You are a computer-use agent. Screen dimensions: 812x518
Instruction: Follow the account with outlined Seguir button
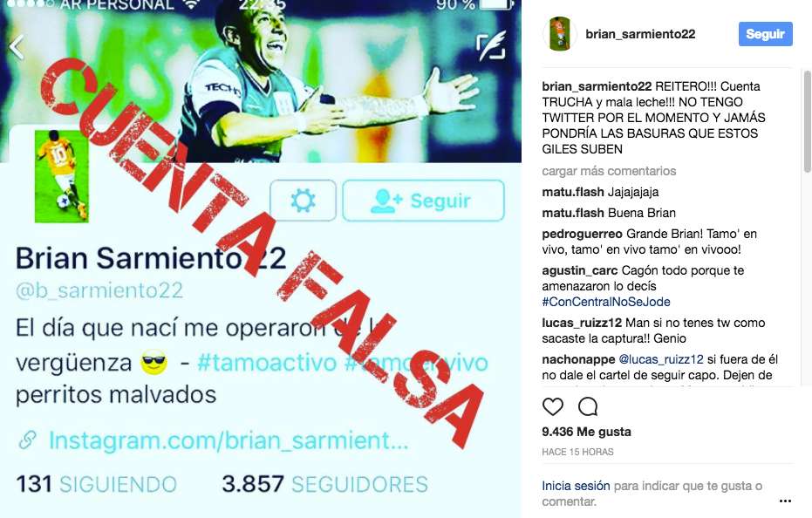point(423,201)
